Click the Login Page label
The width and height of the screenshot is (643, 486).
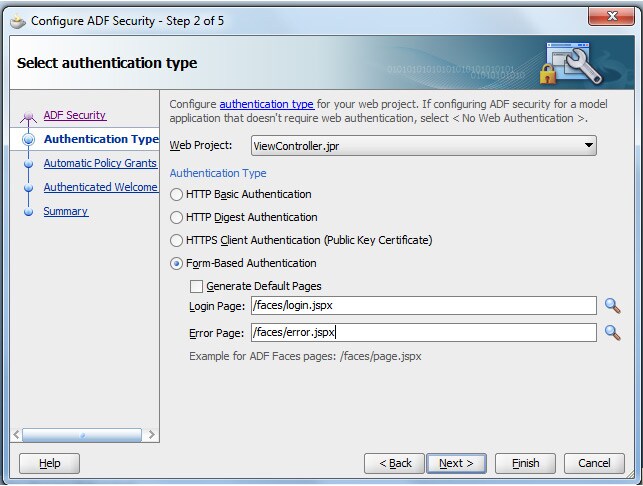(x=217, y=306)
